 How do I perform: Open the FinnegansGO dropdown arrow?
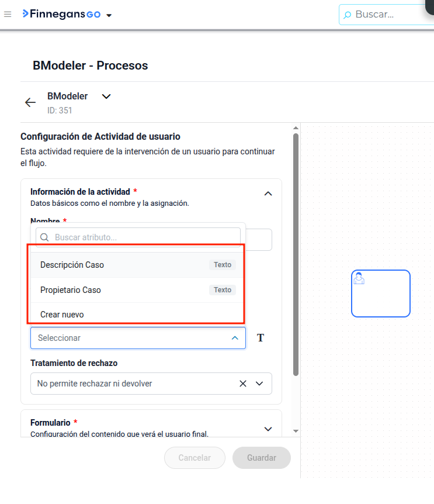click(109, 15)
